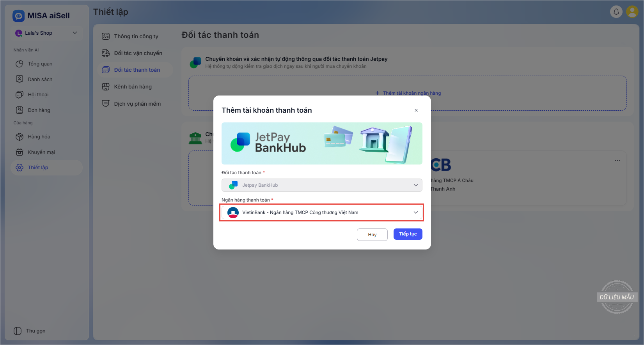Click the Khuyến mại promotion icon
The image size is (644, 345).
[x=20, y=152]
